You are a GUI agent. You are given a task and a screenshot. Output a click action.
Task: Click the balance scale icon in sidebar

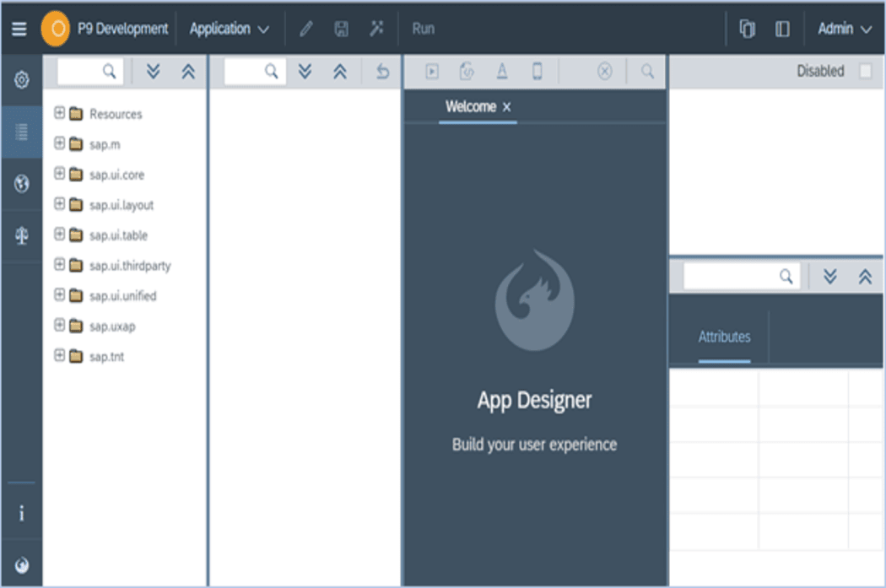click(21, 235)
